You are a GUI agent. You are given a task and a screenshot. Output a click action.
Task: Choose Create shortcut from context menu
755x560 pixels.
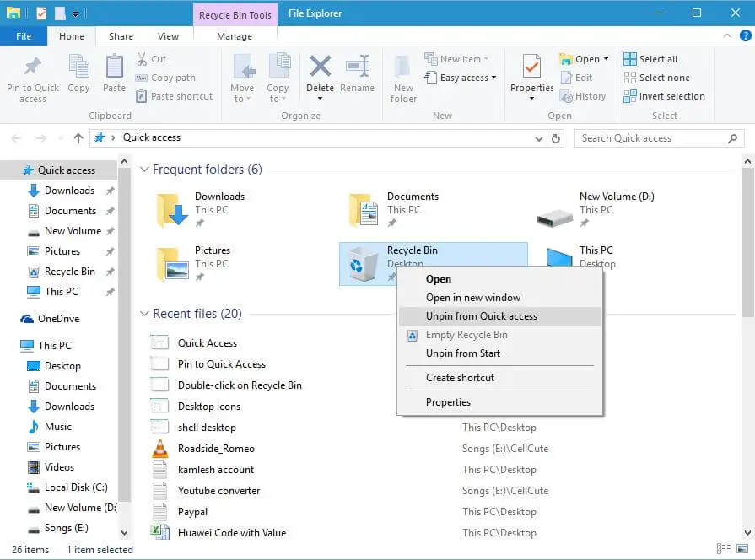coord(499,378)
